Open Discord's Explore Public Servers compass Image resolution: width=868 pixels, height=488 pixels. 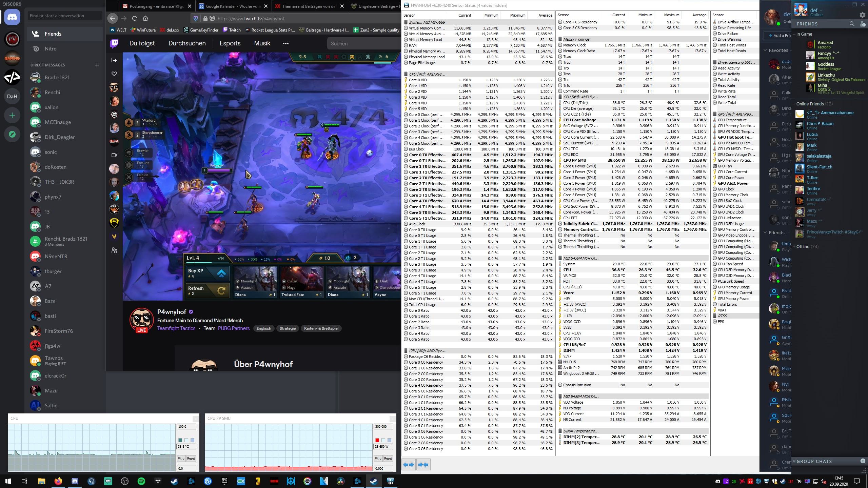12,134
